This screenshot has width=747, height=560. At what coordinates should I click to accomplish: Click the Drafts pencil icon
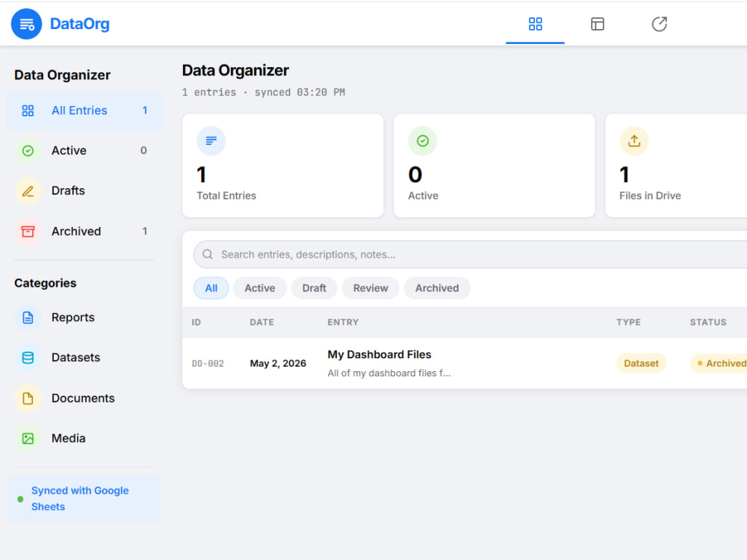28,191
